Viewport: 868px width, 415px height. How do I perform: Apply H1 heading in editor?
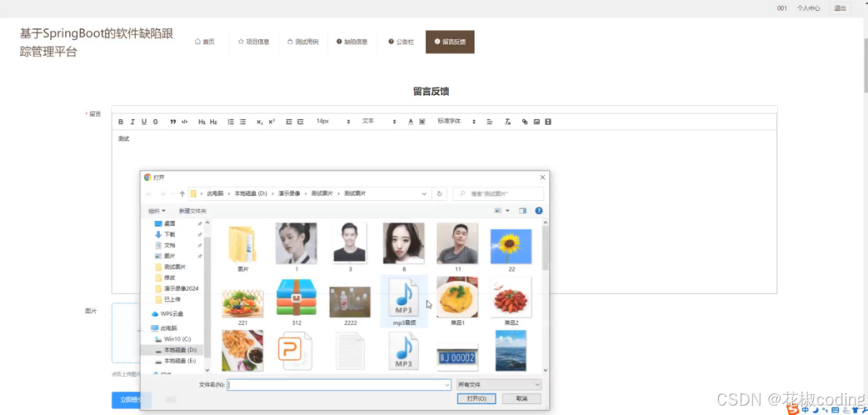202,122
